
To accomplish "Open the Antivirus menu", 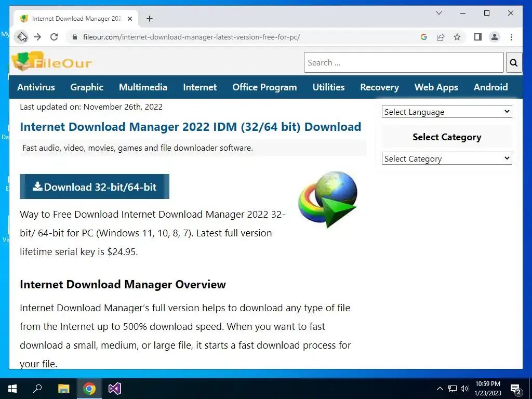I will pos(36,87).
